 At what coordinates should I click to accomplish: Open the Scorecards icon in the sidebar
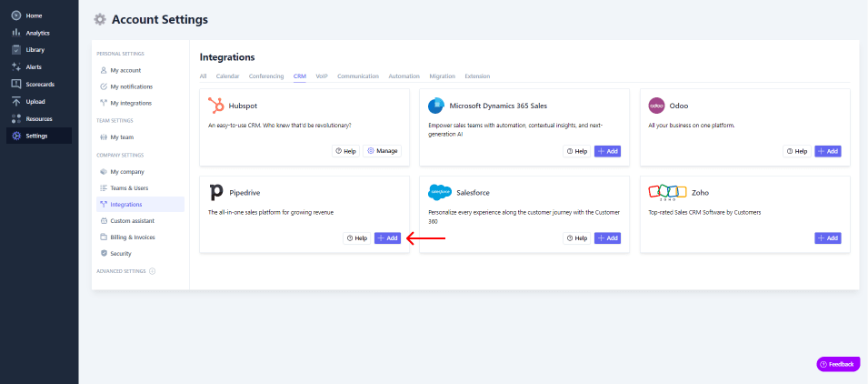16,85
